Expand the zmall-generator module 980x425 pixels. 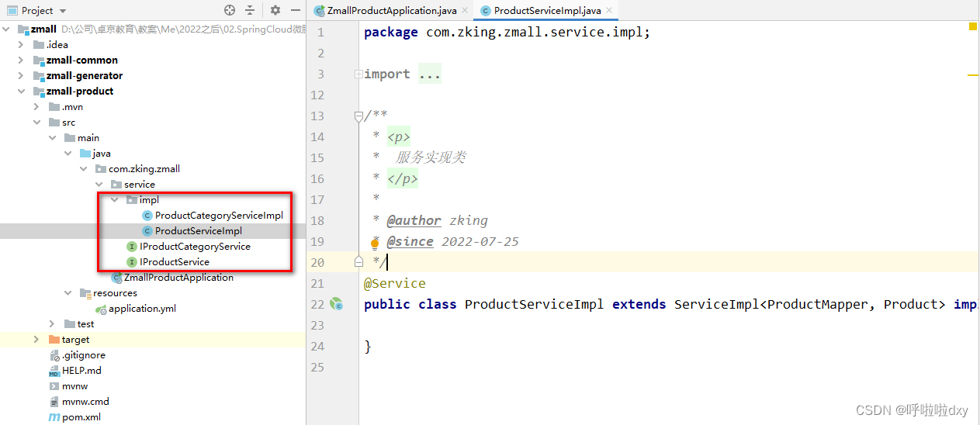(21, 76)
